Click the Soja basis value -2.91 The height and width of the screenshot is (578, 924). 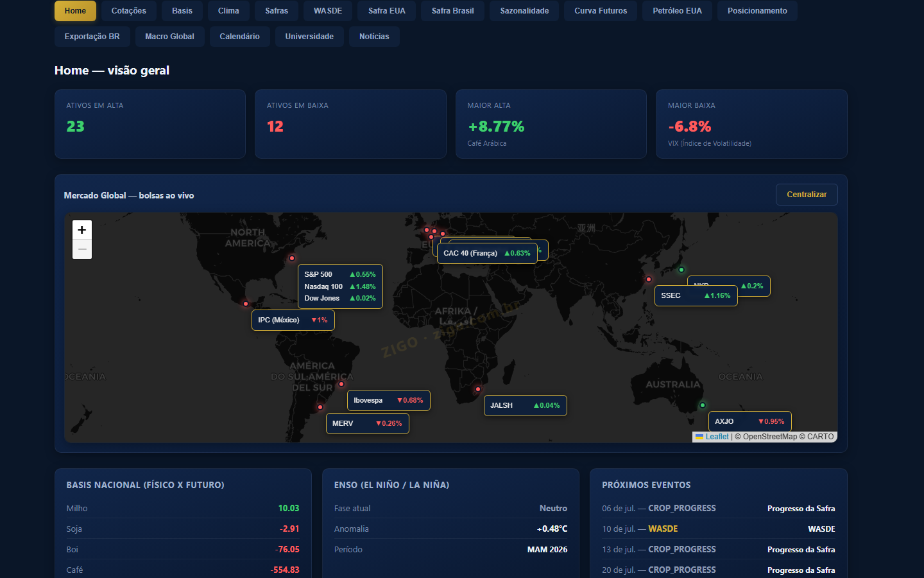click(289, 529)
